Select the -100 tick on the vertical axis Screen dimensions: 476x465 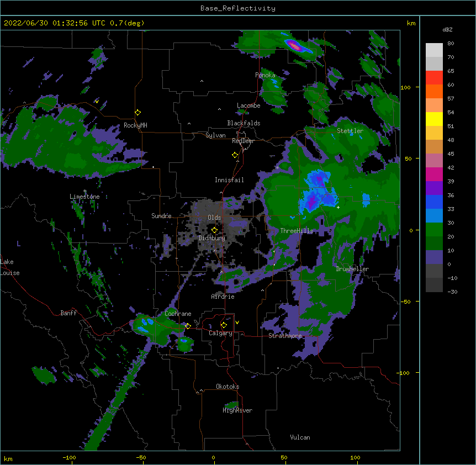coord(403,373)
